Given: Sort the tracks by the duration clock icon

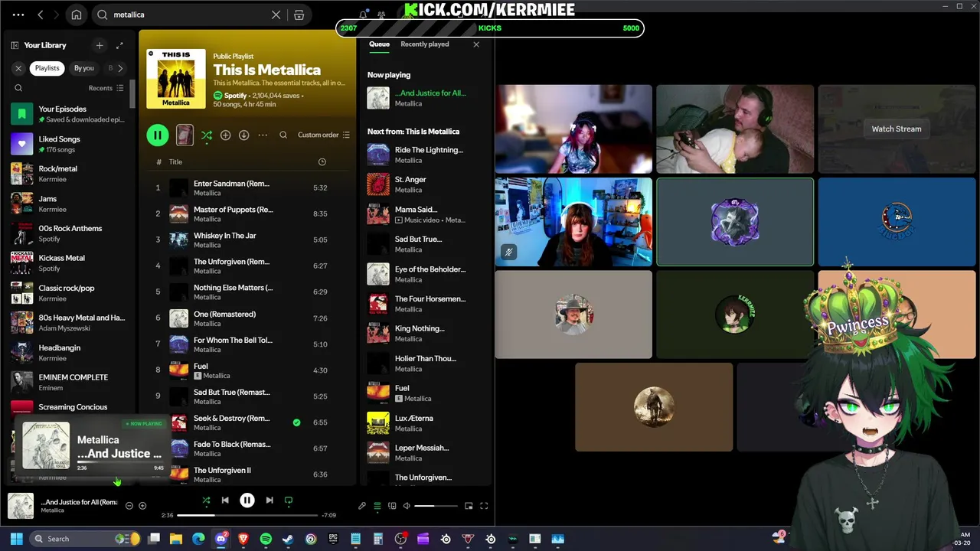Looking at the screenshot, I should coord(322,161).
